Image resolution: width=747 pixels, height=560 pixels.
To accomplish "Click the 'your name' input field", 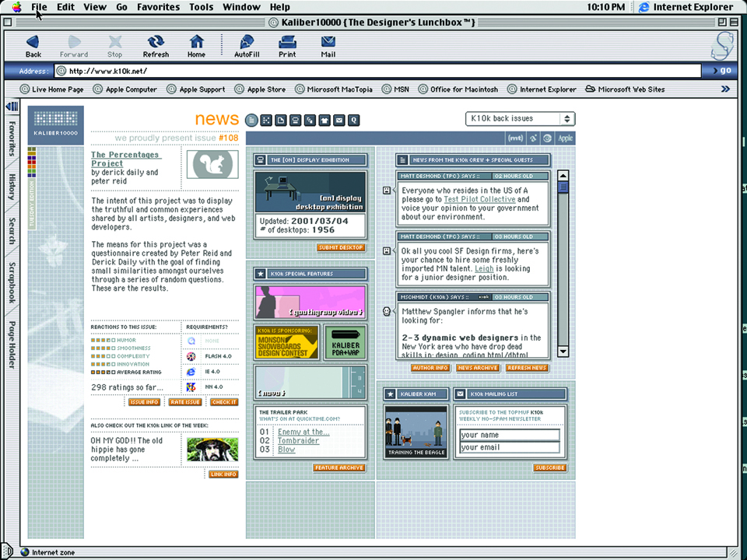I will point(509,435).
